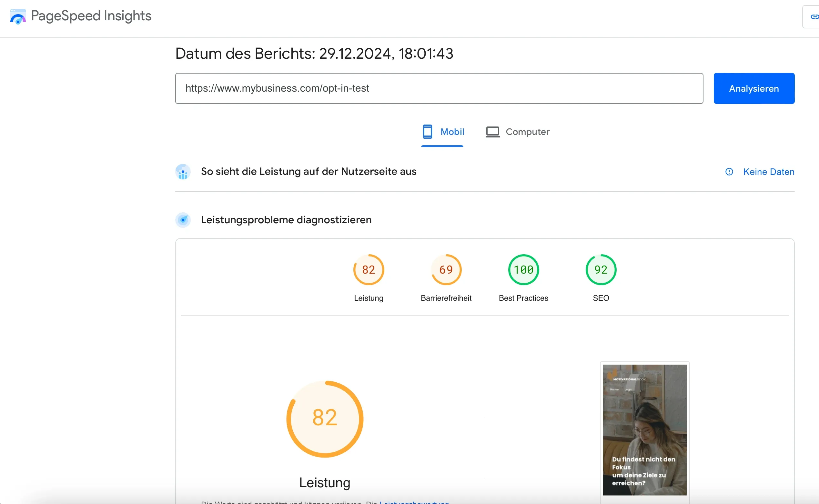Image resolution: width=819 pixels, height=504 pixels.
Task: Click the PageSpeed Insights logo icon
Action: (18, 16)
